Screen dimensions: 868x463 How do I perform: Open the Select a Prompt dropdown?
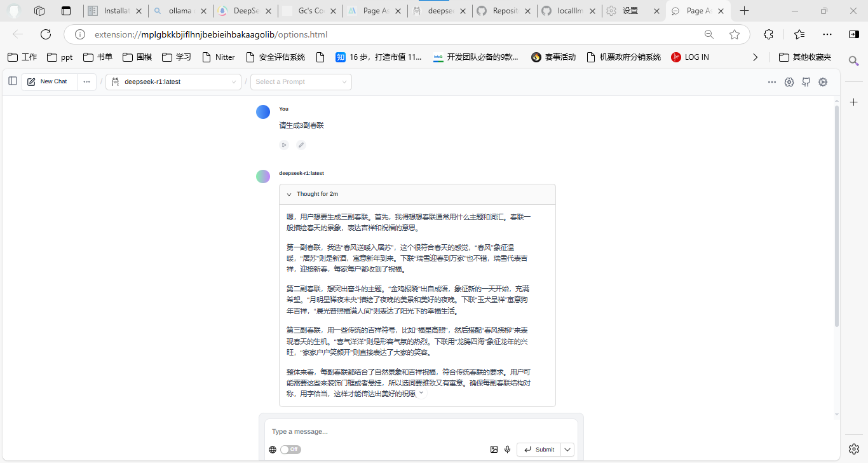[301, 81]
